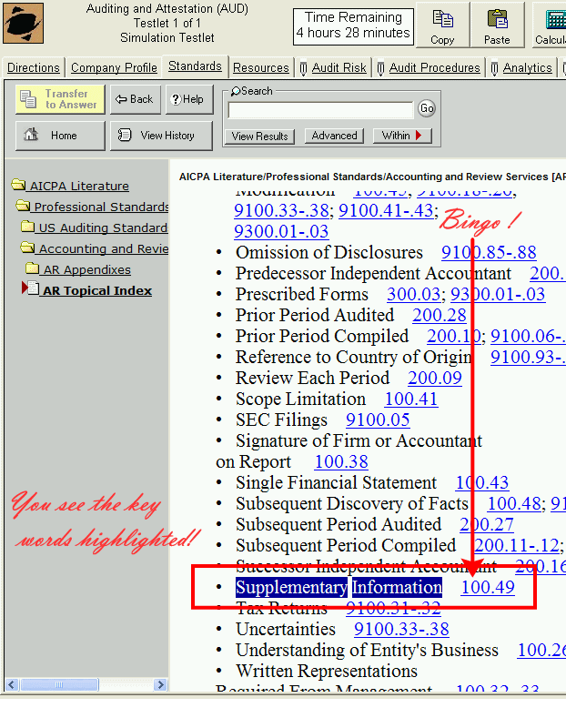Click Transfer to Answer button

(x=60, y=99)
